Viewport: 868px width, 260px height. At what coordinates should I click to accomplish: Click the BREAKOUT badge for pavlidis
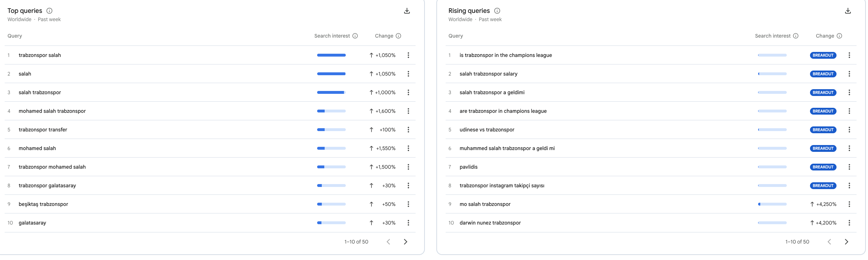tap(823, 167)
